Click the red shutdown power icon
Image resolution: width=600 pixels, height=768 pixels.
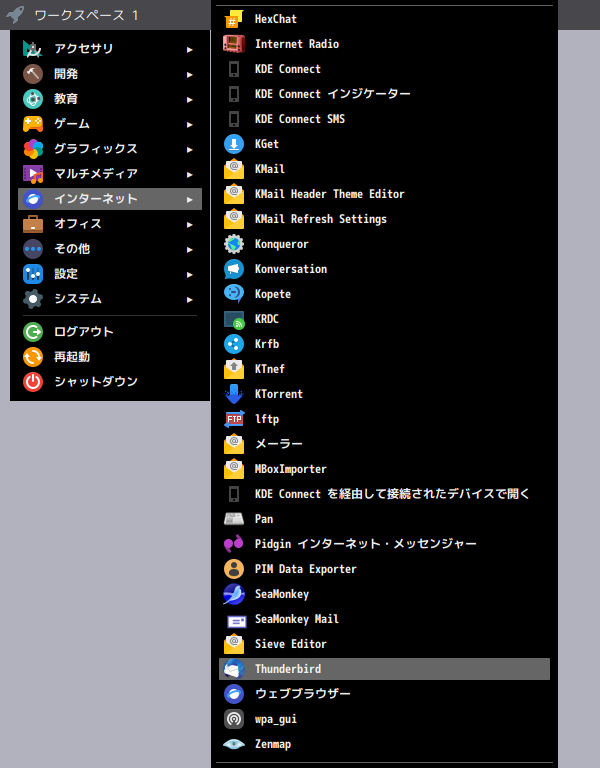click(33, 382)
